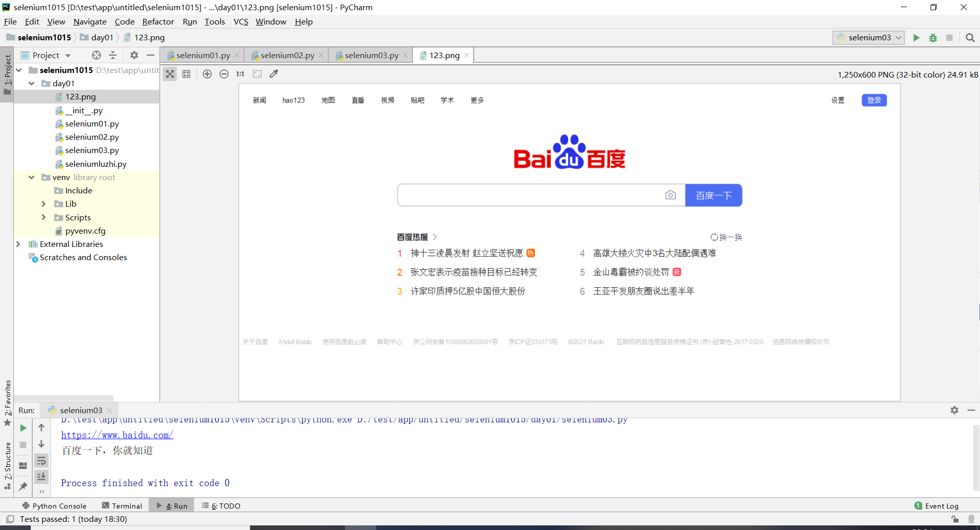Viewport: 980px width, 530px height.
Task: Open Terminal tool window
Action: 122,506
